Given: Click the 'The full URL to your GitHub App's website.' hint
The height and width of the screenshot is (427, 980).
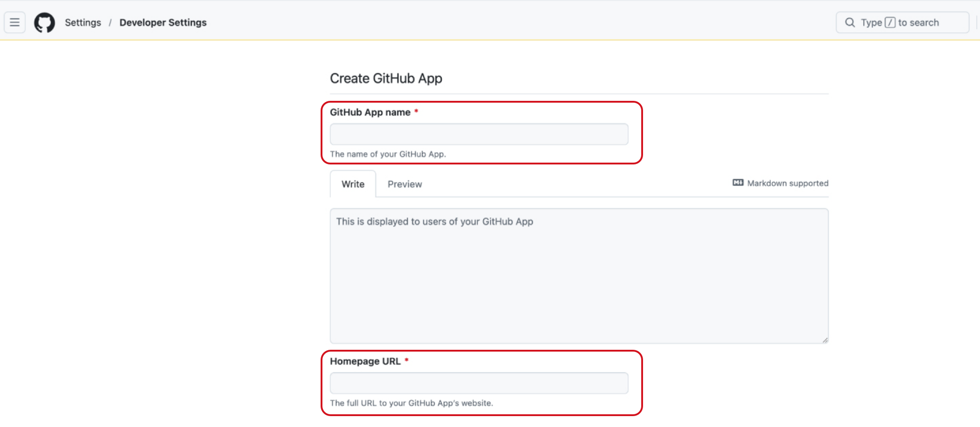Looking at the screenshot, I should [x=411, y=403].
